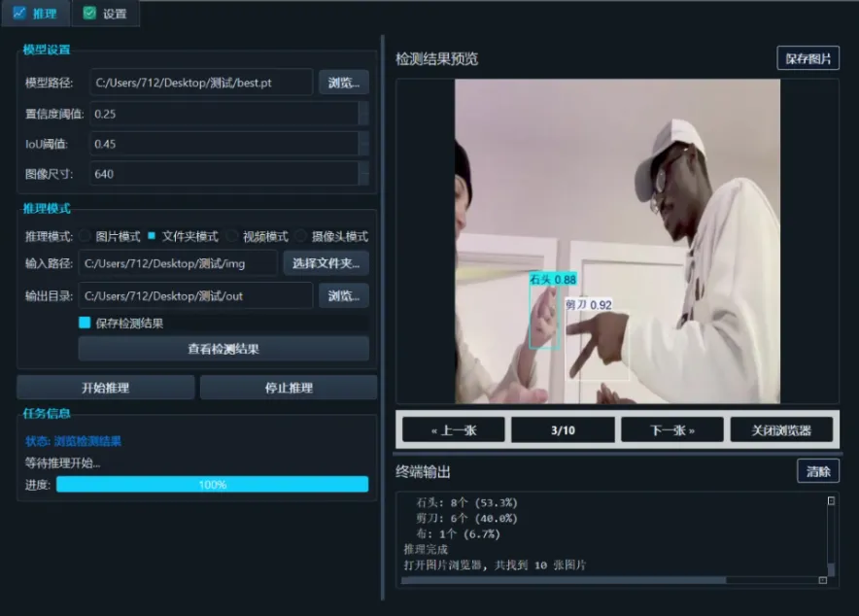Adjust the 置信度阈值 spinner arrows
The height and width of the screenshot is (616, 859).
(363, 114)
